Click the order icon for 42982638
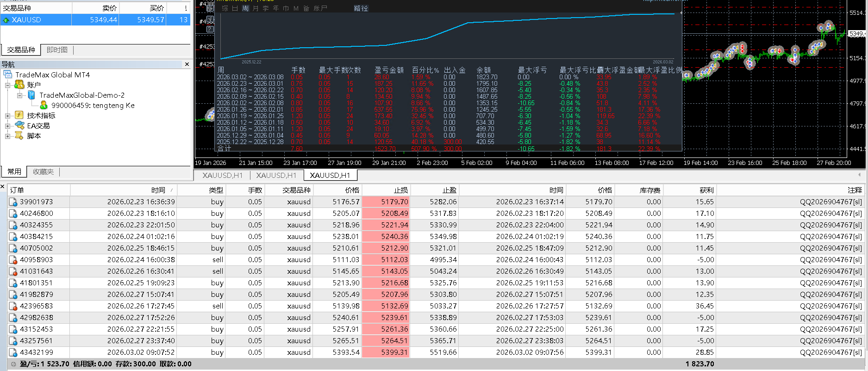Image resolution: width=868 pixels, height=371 pixels. (x=13, y=318)
